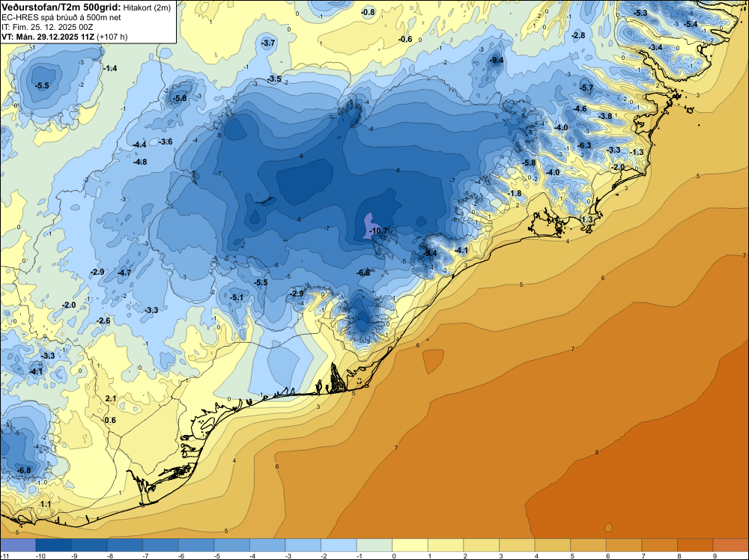The image size is (749, 560).
Task: Click the last legend swatch starting at 9
Action: coord(731,545)
